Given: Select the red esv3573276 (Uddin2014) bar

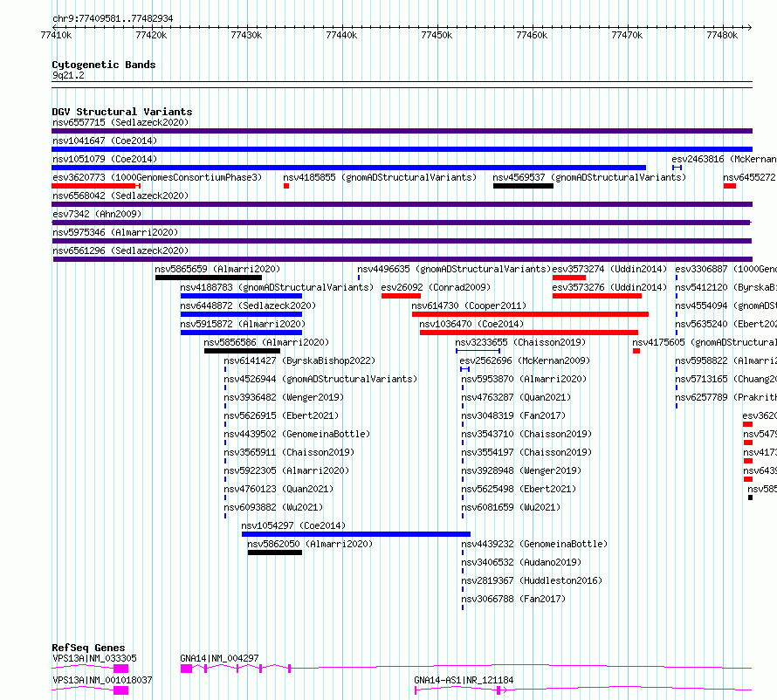Looking at the screenshot, I should click(597, 296).
